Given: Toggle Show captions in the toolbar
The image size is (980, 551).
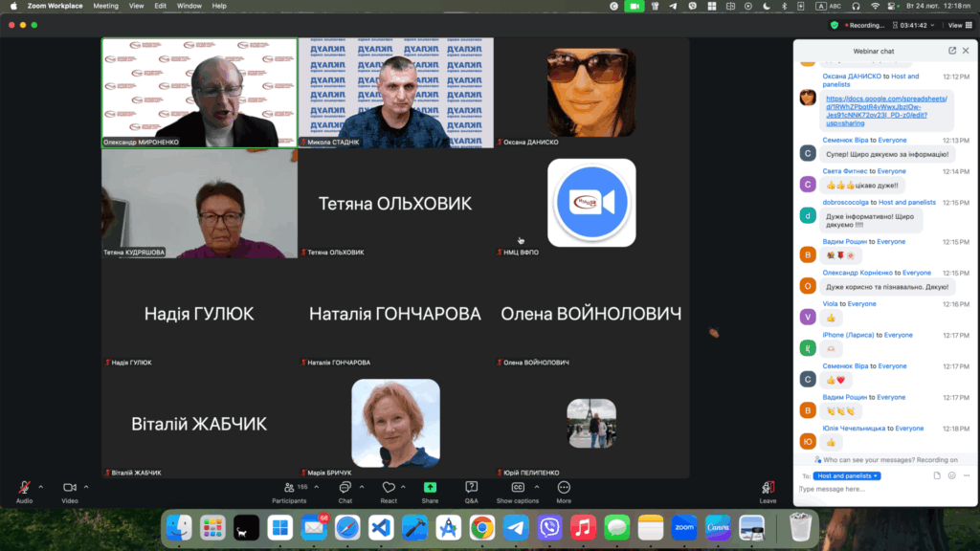Looking at the screenshot, I should [x=517, y=489].
